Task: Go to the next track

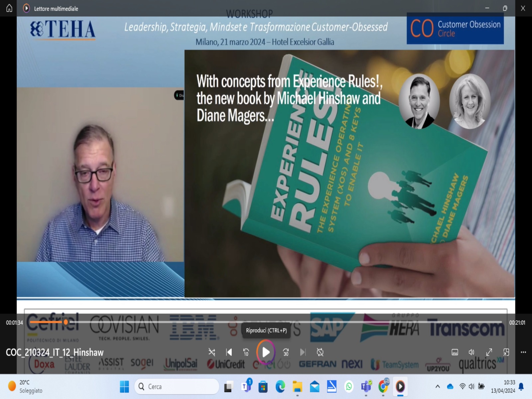Action: [303, 352]
